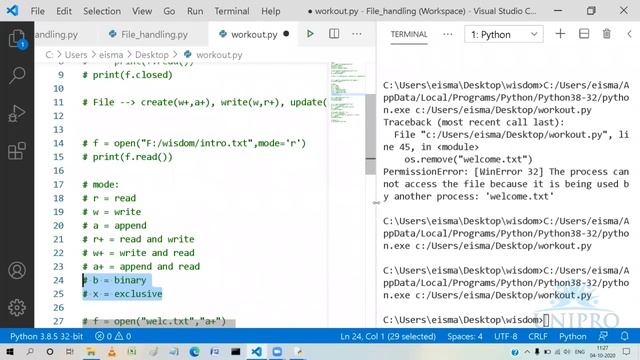
Task: Change line ending via 'CRLF'
Action: [538, 336]
